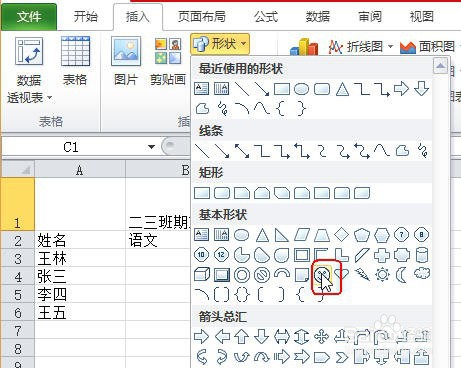Image resolution: width=461 pixels, height=368 pixels.
Task: Click the shapes gallery scroll-up arrow
Action: point(440,66)
